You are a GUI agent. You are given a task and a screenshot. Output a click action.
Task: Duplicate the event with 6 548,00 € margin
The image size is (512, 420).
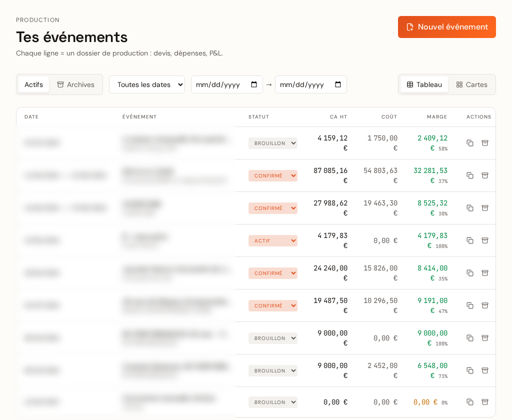(x=470, y=370)
